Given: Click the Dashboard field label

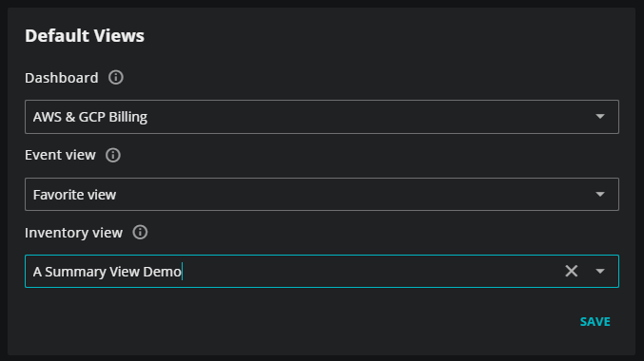Looking at the screenshot, I should 62,78.
